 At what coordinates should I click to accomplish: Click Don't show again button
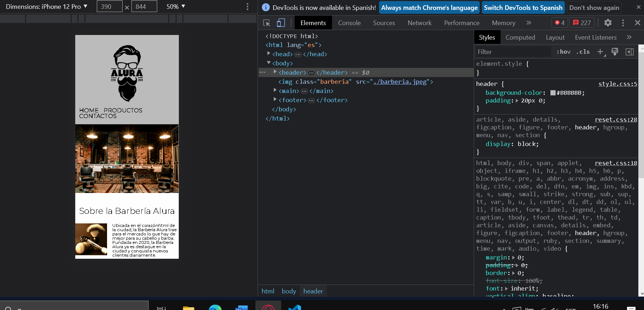coord(594,7)
